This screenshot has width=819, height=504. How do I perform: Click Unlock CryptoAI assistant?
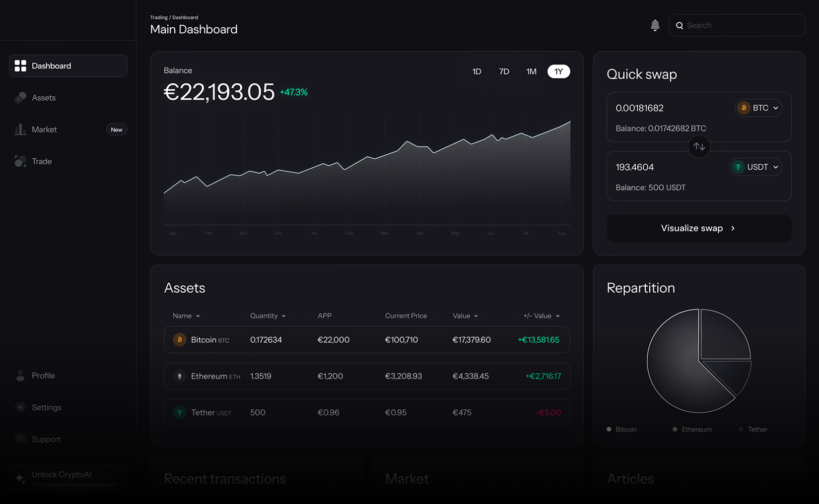tap(68, 479)
